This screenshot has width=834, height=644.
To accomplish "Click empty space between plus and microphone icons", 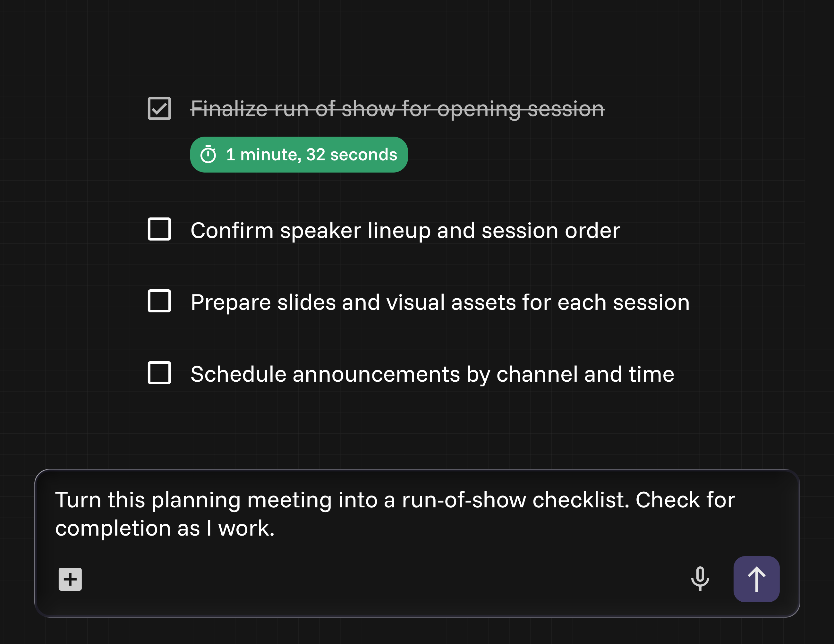I will tap(382, 579).
